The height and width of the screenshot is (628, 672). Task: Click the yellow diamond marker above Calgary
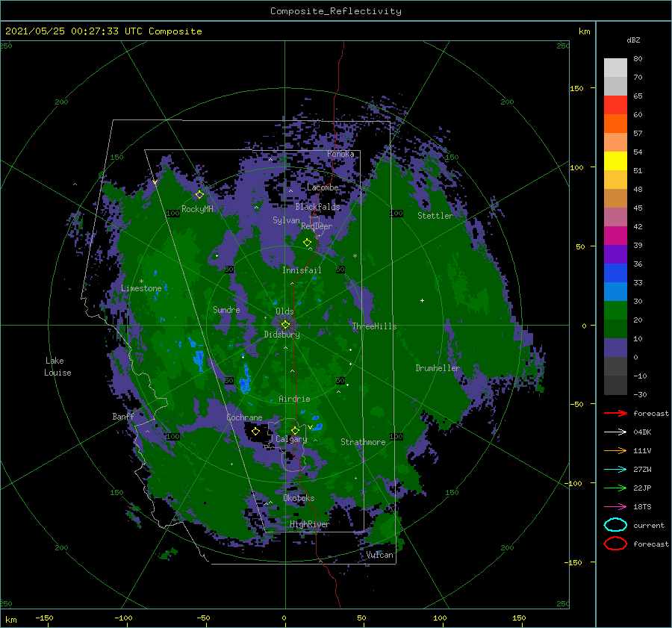[295, 430]
